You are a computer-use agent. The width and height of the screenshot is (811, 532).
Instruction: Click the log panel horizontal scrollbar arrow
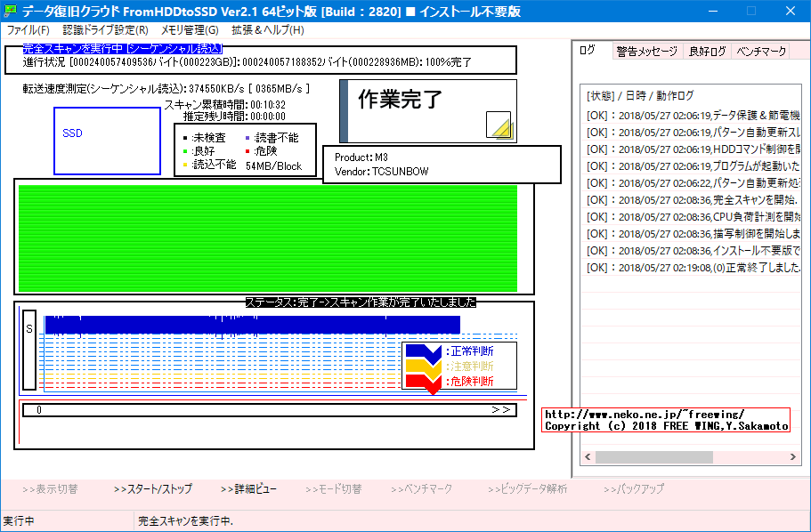[x=587, y=456]
